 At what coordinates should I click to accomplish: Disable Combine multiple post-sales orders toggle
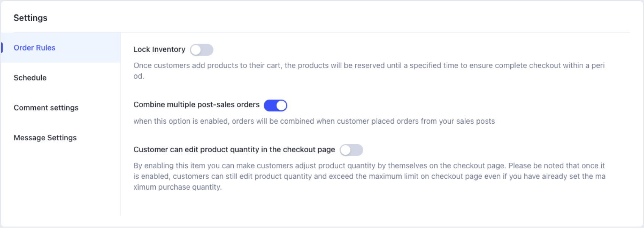275,105
